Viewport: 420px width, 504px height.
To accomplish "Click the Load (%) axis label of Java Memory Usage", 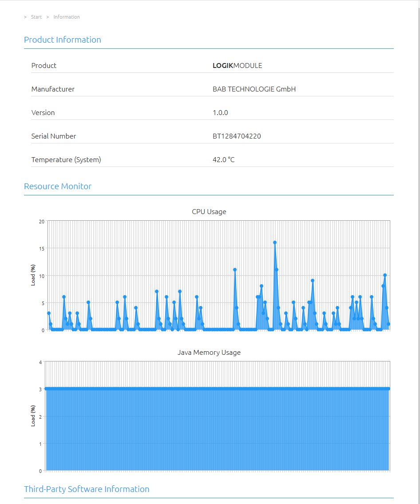I will (x=33, y=416).
